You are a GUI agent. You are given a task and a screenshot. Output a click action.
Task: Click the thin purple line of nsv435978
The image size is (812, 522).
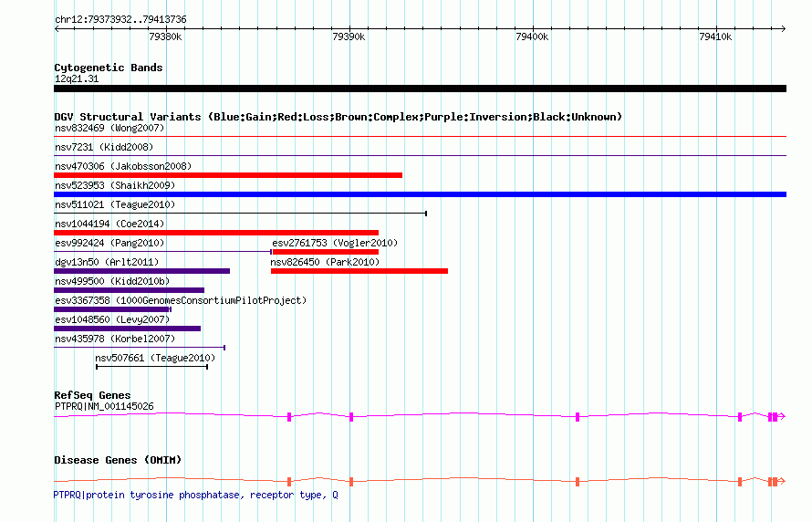[x=140, y=348]
